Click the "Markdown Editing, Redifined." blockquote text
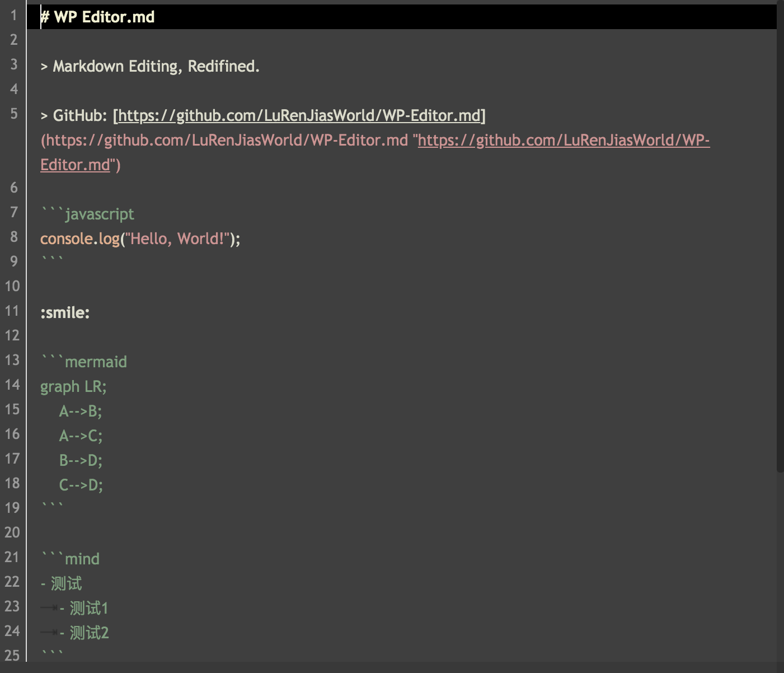Viewport: 784px width, 673px height. pyautogui.click(x=156, y=67)
